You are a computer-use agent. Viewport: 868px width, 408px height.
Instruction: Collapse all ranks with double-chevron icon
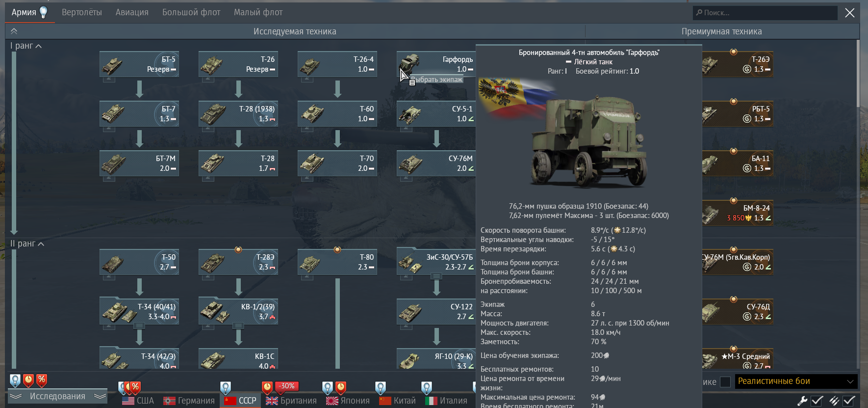pyautogui.click(x=14, y=31)
